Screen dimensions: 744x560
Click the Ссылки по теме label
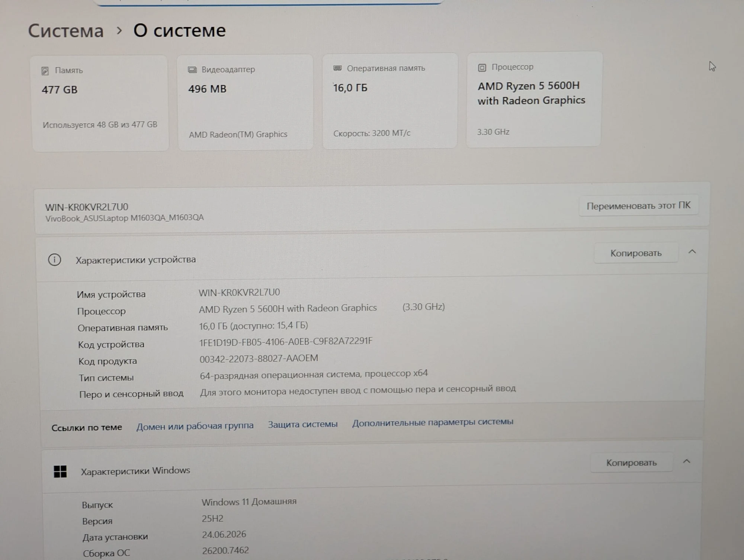click(x=87, y=428)
